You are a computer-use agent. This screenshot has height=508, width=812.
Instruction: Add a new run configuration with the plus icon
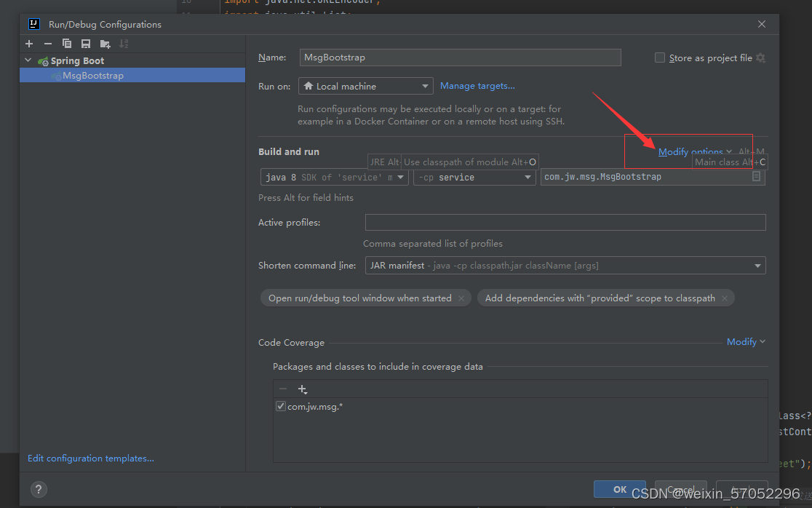[x=29, y=43]
